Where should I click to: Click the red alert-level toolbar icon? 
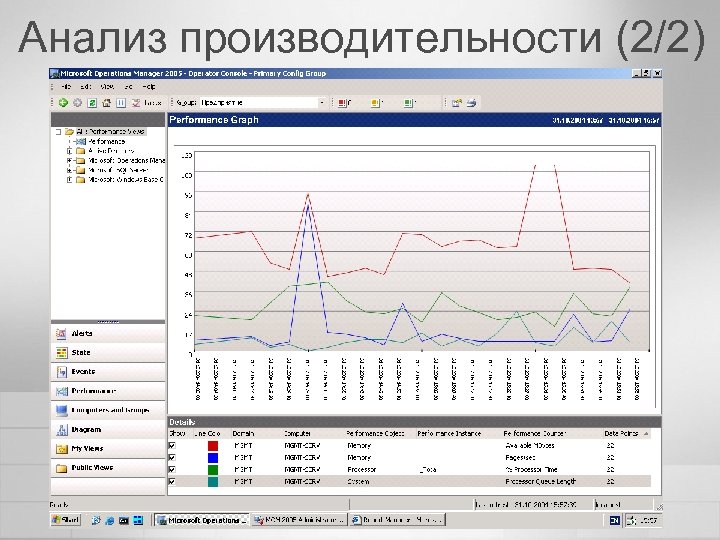point(344,103)
